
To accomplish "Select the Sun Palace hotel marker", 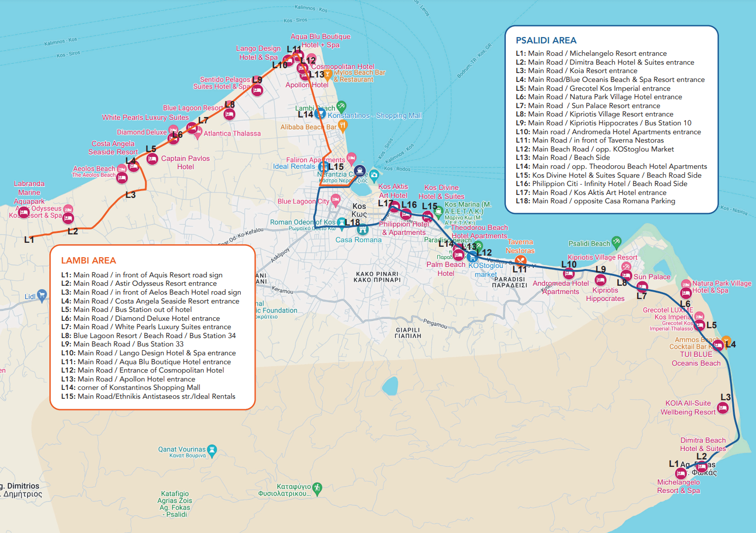I will coord(626,275).
